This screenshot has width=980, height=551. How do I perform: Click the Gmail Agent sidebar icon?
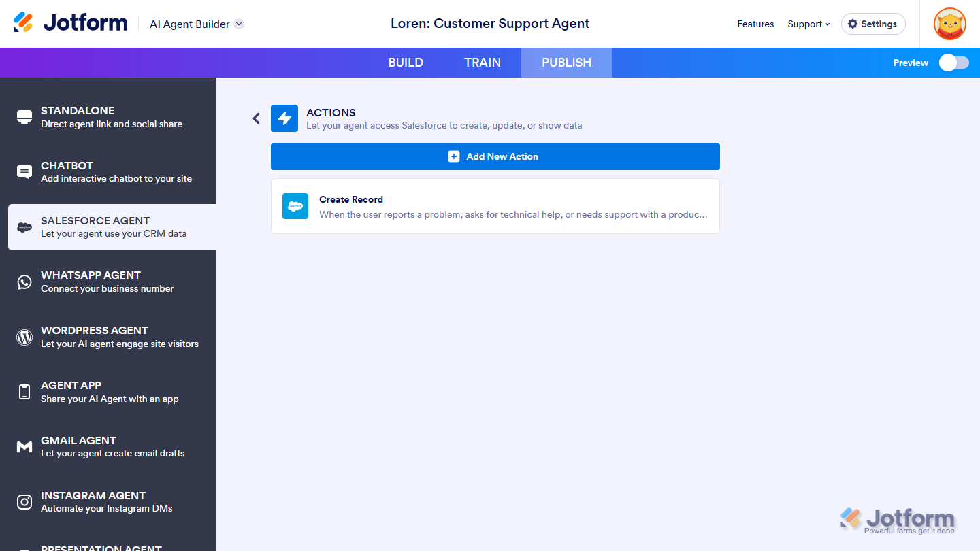[x=24, y=447]
